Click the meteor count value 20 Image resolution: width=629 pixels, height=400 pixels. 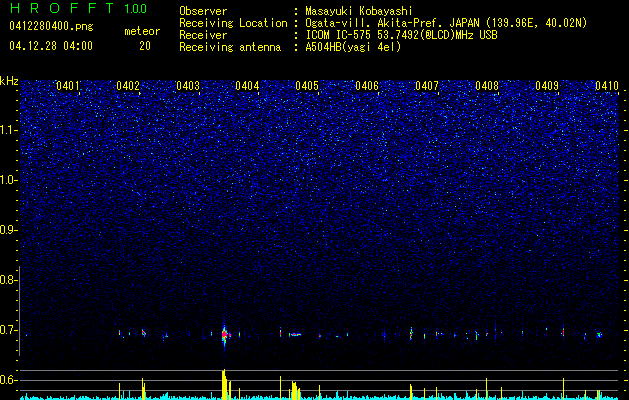[145, 46]
